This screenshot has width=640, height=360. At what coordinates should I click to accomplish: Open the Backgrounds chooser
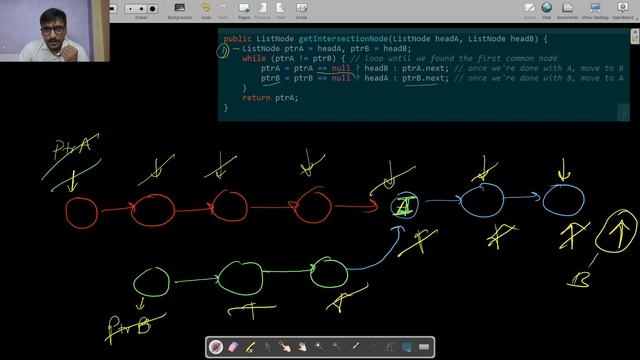(x=180, y=11)
